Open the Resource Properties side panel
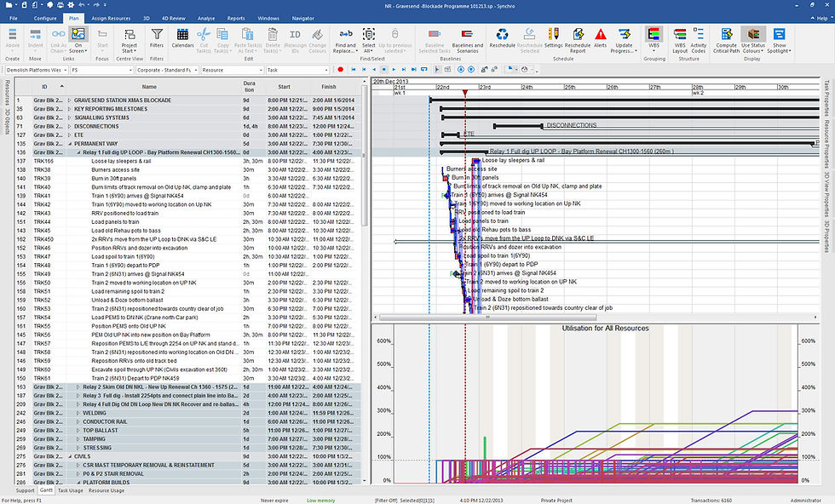Screen dimensions: 835x504 (x=826, y=144)
